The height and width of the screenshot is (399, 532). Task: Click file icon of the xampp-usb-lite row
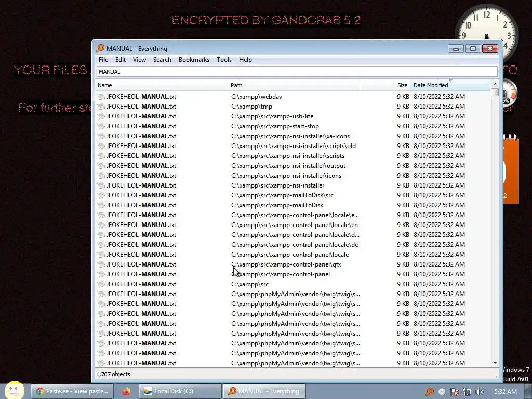click(101, 116)
